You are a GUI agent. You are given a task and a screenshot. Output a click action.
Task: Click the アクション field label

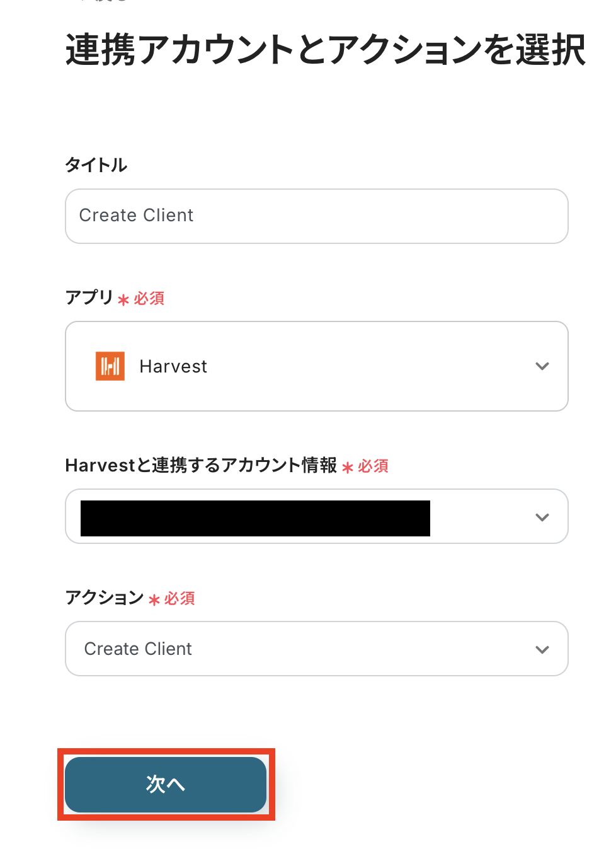pyautogui.click(x=105, y=597)
